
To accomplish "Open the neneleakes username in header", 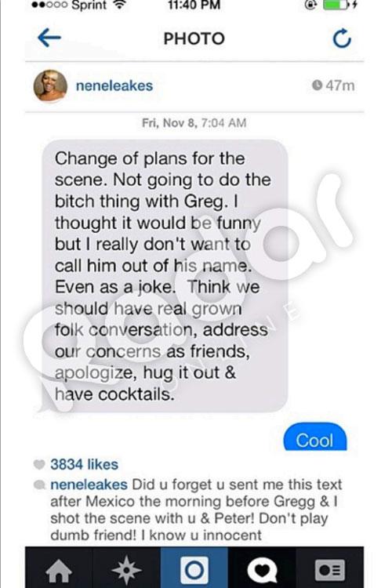I will click(114, 86).
